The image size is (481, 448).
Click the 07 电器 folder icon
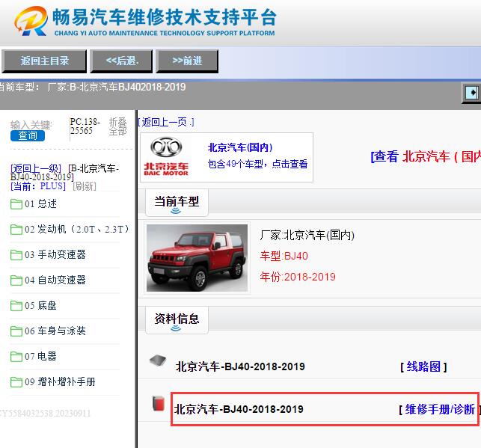[16, 357]
